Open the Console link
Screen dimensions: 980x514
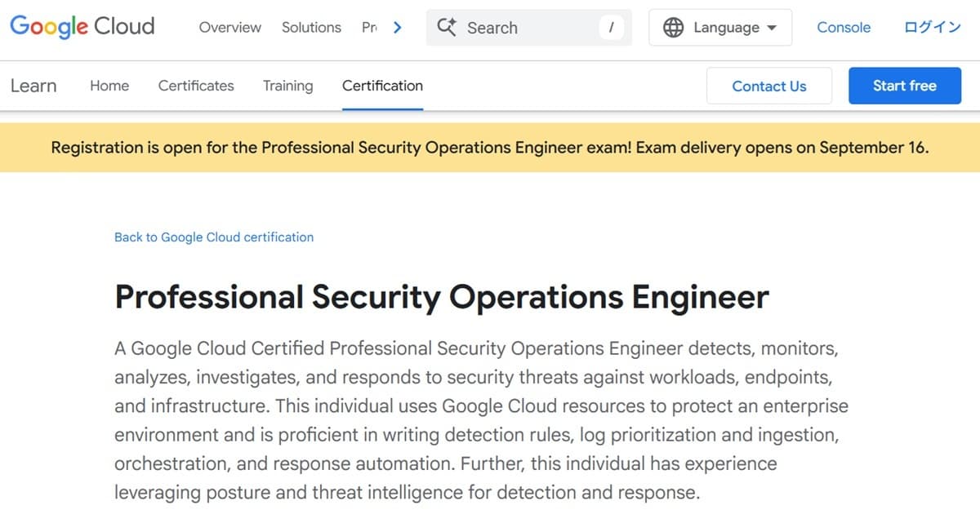[844, 27]
